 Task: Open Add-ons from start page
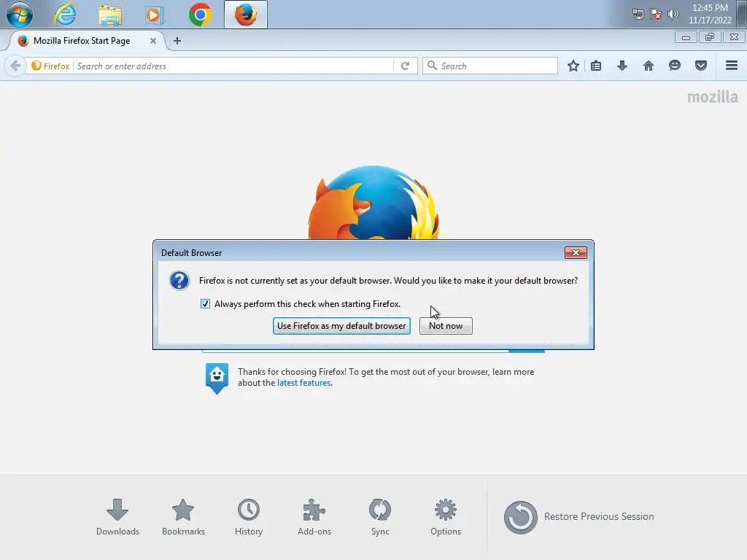[314, 517]
